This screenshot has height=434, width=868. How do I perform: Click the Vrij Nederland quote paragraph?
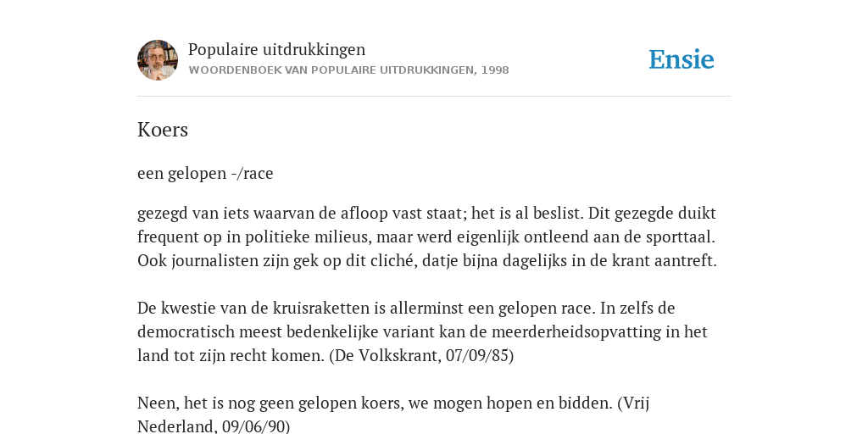(x=393, y=415)
